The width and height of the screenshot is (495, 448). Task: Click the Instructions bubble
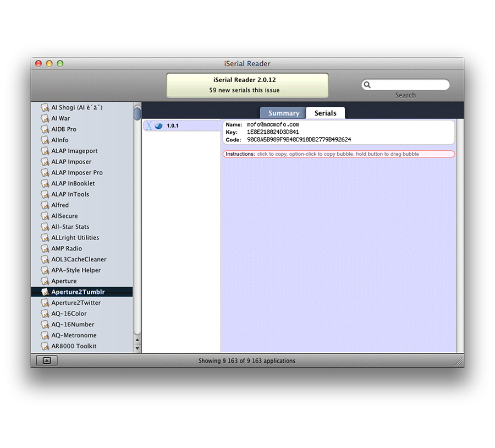coord(339,154)
